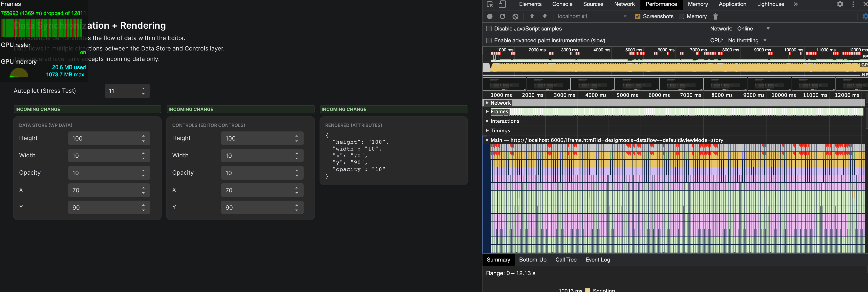Save the current performance profile
Viewport: 868px width, 292px height.
click(545, 16)
